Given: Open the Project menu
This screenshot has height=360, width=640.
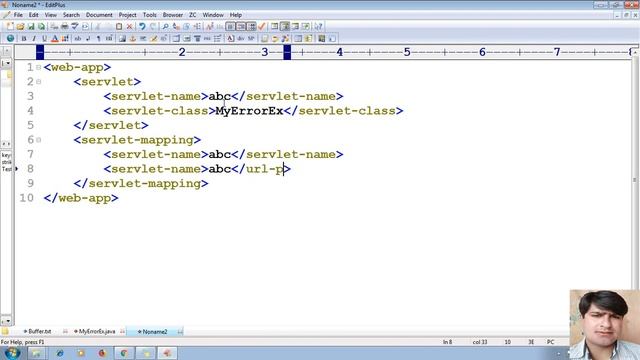Looking at the screenshot, I should tap(127, 15).
